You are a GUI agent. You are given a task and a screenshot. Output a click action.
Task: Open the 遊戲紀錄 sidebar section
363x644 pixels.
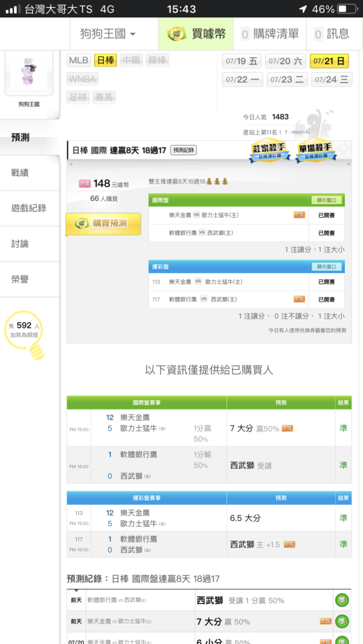(x=30, y=208)
